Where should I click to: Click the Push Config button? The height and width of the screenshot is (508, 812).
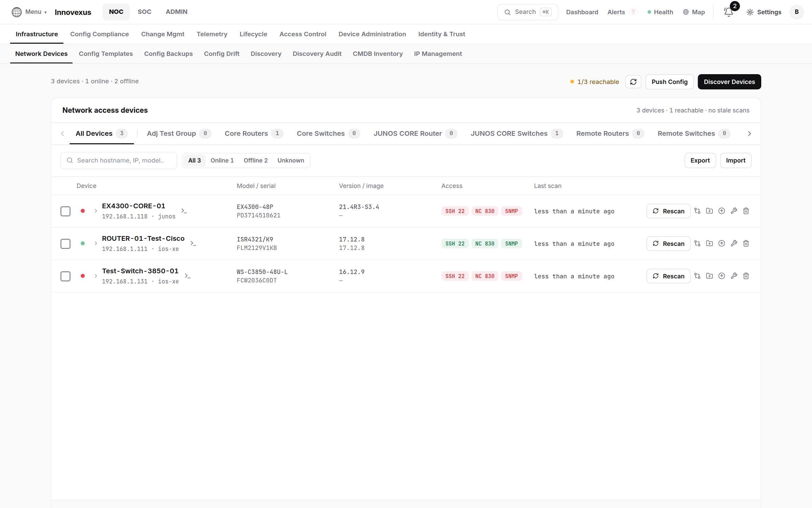[669, 82]
